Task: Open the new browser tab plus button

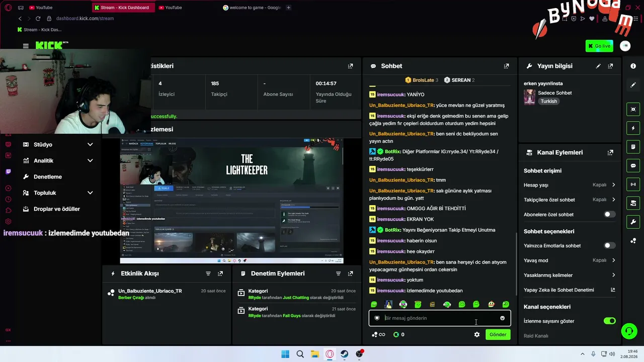Action: click(x=288, y=8)
